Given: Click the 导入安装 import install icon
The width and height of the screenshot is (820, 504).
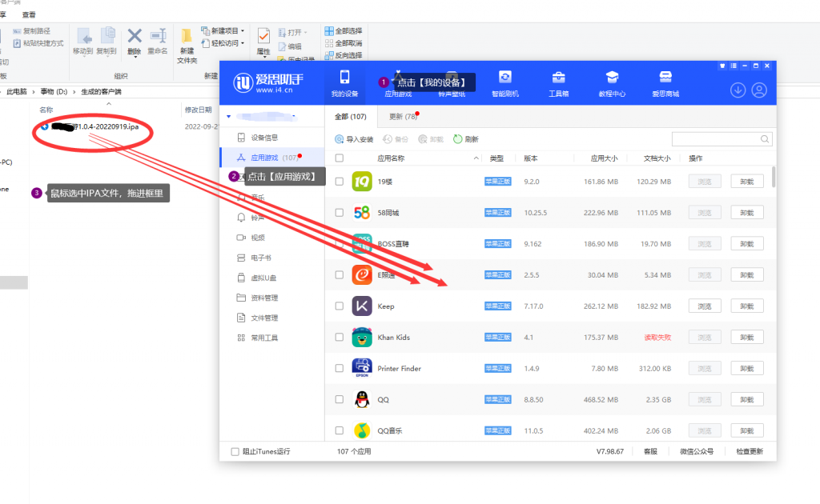Looking at the screenshot, I should tap(340, 139).
